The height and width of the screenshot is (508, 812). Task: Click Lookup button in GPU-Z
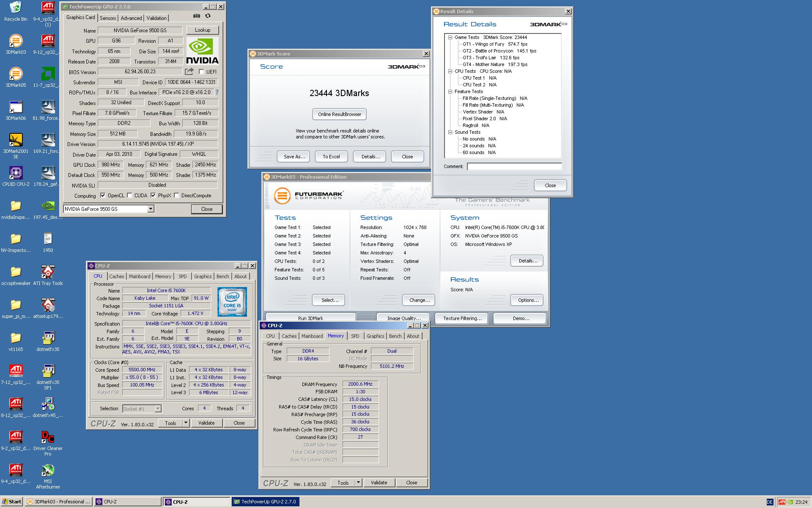(203, 30)
